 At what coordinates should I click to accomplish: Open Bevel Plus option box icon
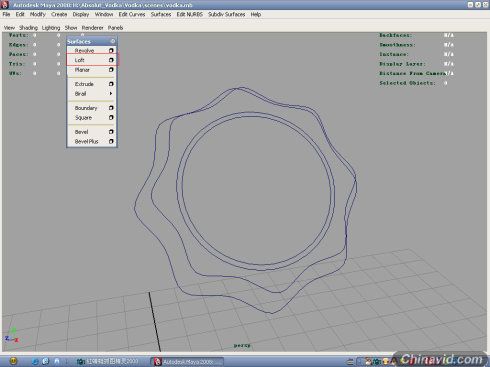(x=111, y=141)
